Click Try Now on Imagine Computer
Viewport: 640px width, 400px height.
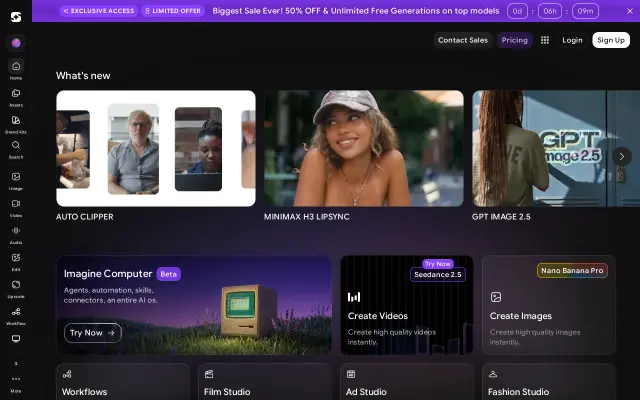tap(93, 333)
